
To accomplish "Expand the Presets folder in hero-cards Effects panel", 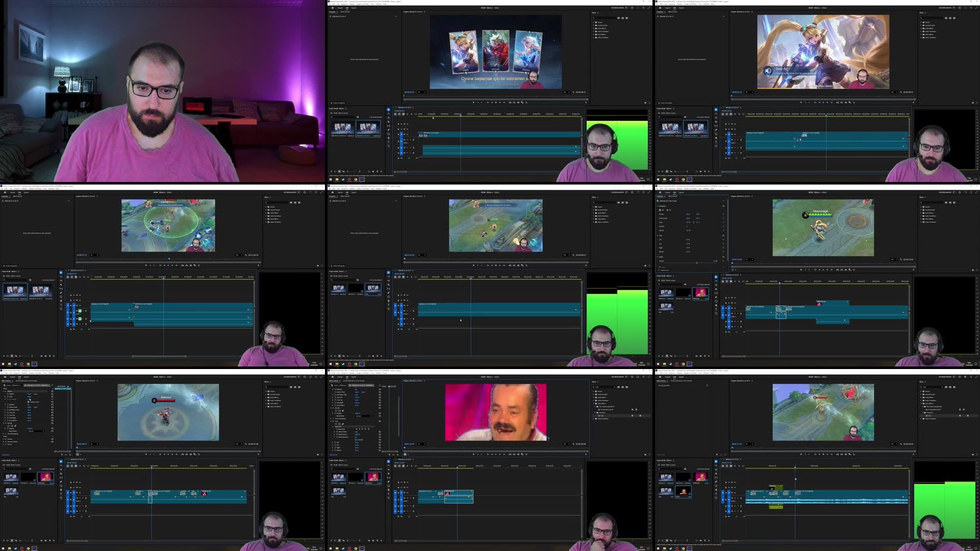I will coord(593,23).
